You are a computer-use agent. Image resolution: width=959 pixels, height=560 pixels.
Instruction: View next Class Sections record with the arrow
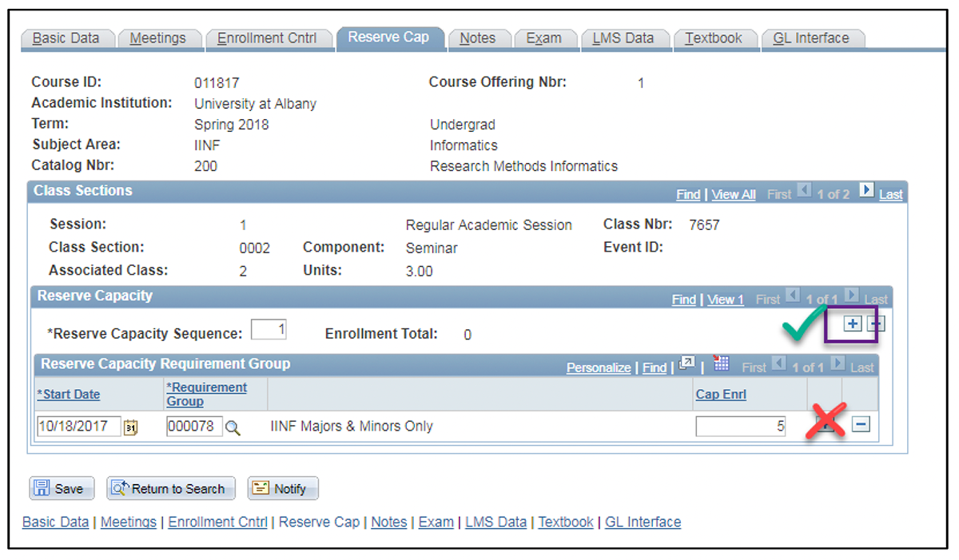(x=865, y=190)
